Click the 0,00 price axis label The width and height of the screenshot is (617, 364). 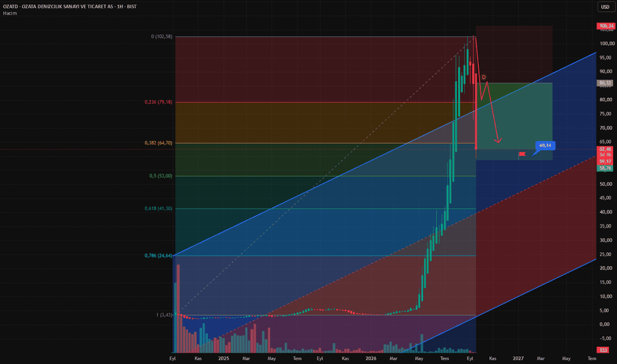[606, 325]
